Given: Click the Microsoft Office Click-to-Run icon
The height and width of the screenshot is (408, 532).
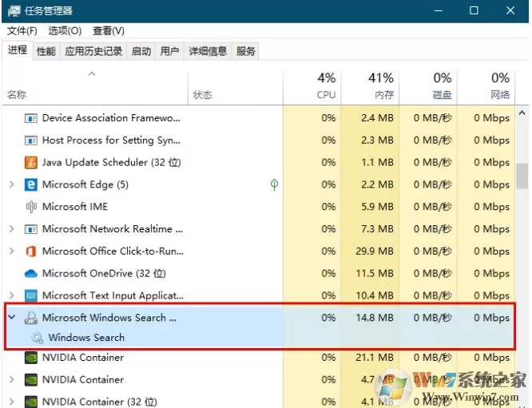Looking at the screenshot, I should point(31,252).
